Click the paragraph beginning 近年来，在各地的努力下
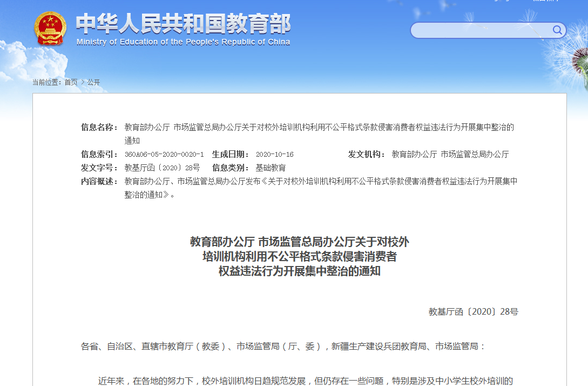This screenshot has width=588, height=386. [x=305, y=381]
